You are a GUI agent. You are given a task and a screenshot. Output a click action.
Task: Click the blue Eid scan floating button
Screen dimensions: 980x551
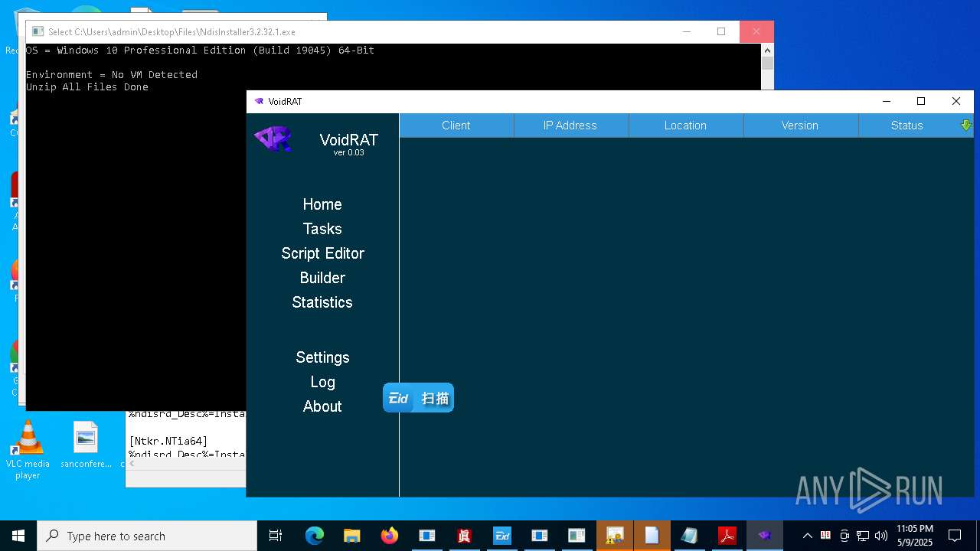(x=418, y=398)
